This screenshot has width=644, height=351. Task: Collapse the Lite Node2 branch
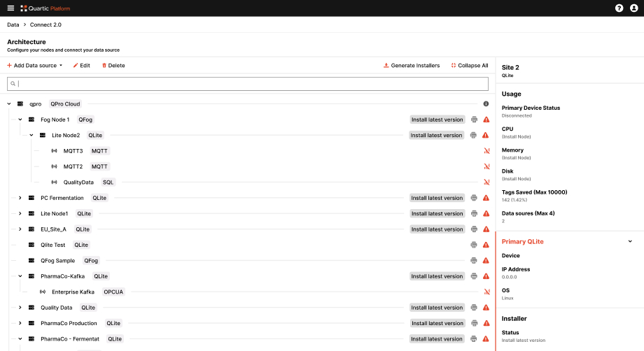tap(31, 136)
